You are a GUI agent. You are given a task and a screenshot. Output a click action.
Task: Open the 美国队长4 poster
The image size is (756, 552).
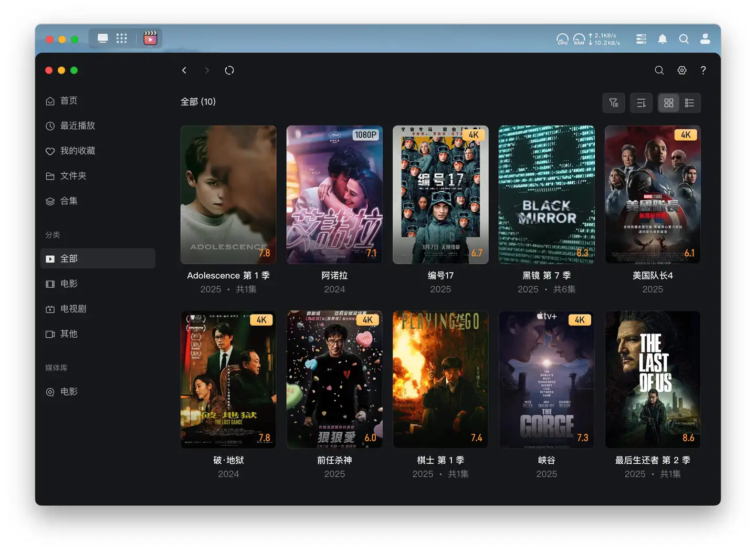point(653,194)
